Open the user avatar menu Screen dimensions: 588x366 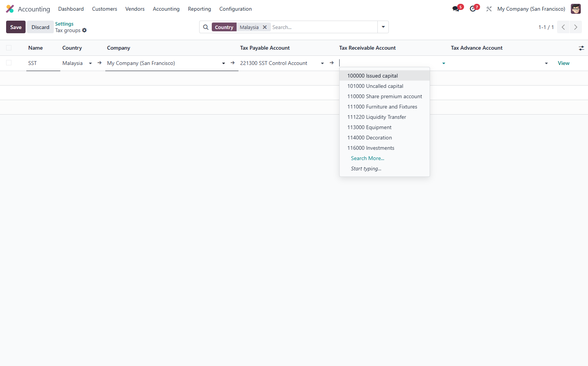pos(575,9)
